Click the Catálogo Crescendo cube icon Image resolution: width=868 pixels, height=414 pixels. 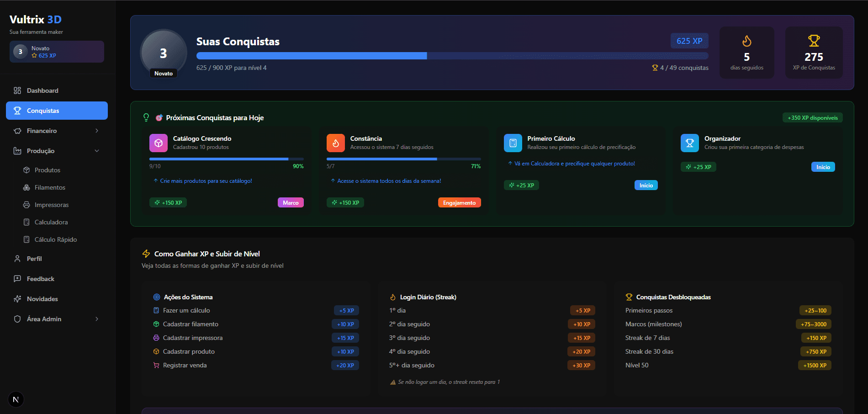158,143
